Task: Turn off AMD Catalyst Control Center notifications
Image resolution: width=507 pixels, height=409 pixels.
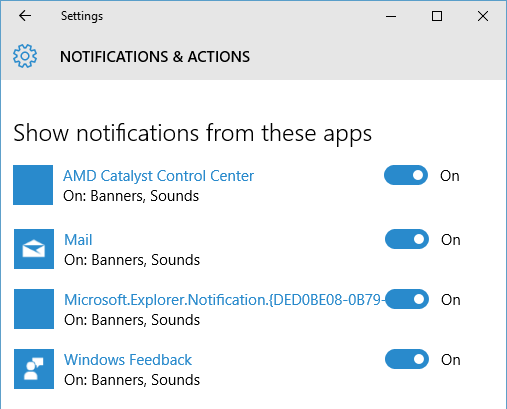Action: (x=406, y=175)
